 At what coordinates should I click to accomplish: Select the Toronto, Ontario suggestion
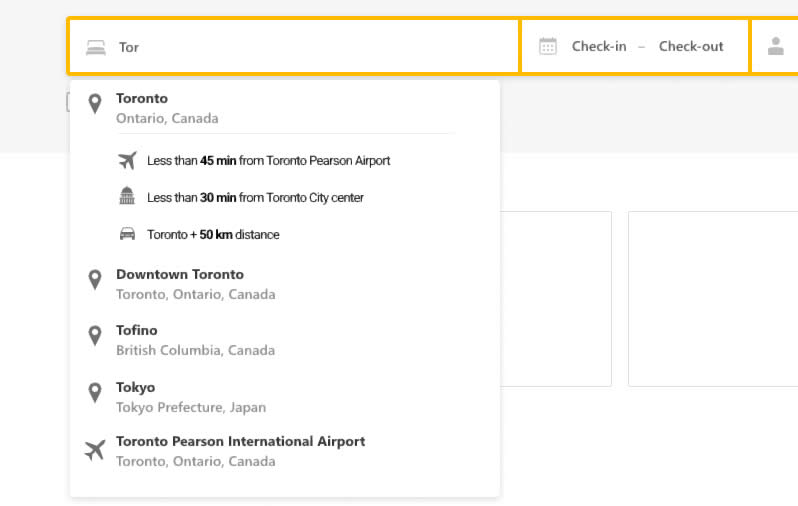(166, 108)
